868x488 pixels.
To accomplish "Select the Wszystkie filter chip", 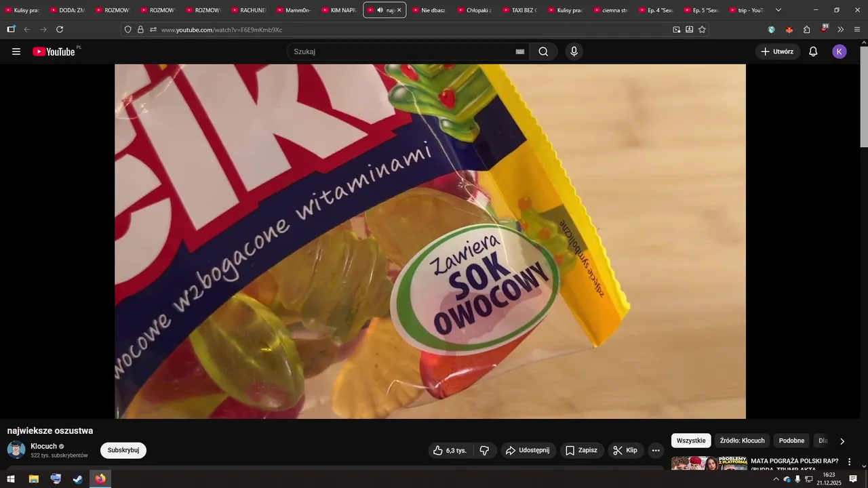I will pyautogui.click(x=691, y=441).
